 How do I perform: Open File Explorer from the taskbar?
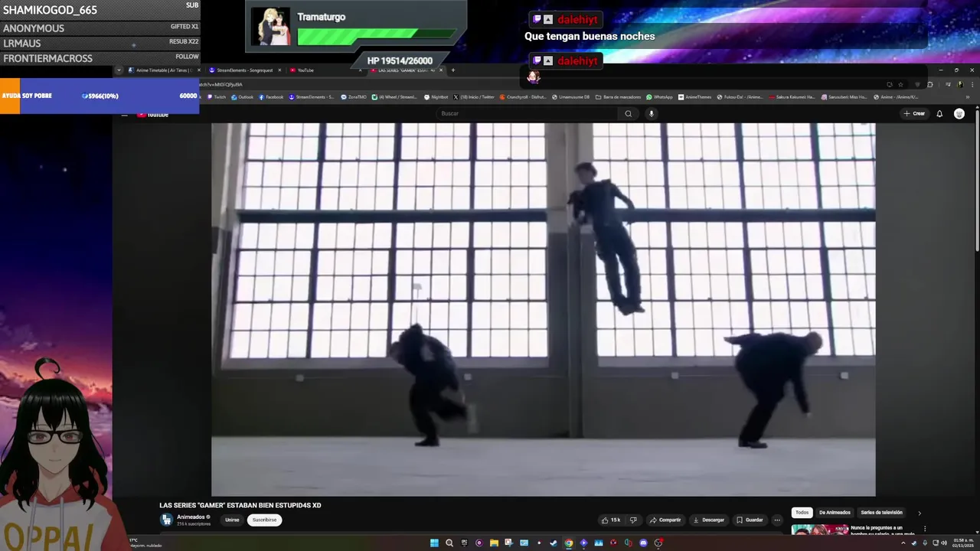pos(494,543)
